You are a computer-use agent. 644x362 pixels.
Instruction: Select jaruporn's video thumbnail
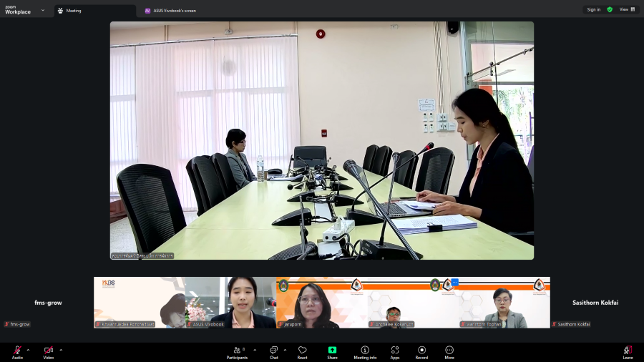pos(321,303)
